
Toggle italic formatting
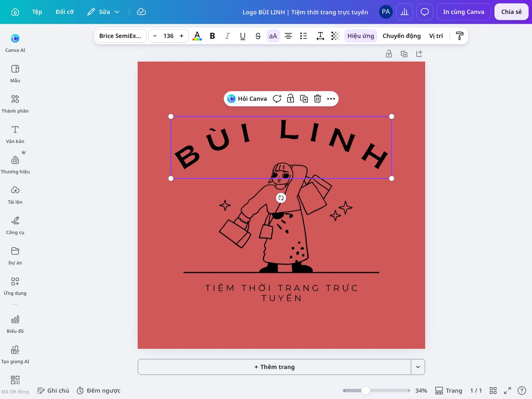[x=228, y=36]
